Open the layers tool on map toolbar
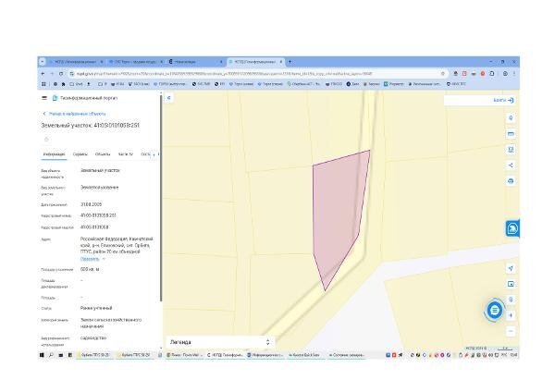Screen dimensions: 555x392 pyautogui.click(x=511, y=118)
